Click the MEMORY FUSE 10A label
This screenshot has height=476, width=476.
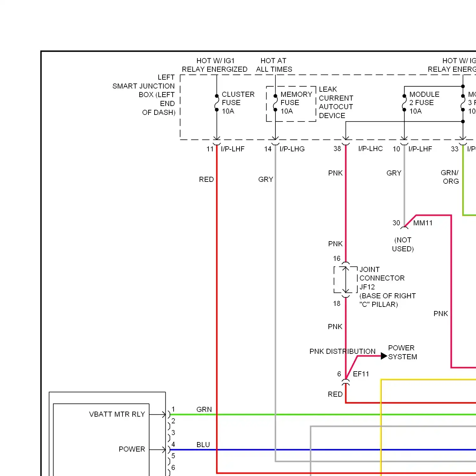pyautogui.click(x=296, y=103)
